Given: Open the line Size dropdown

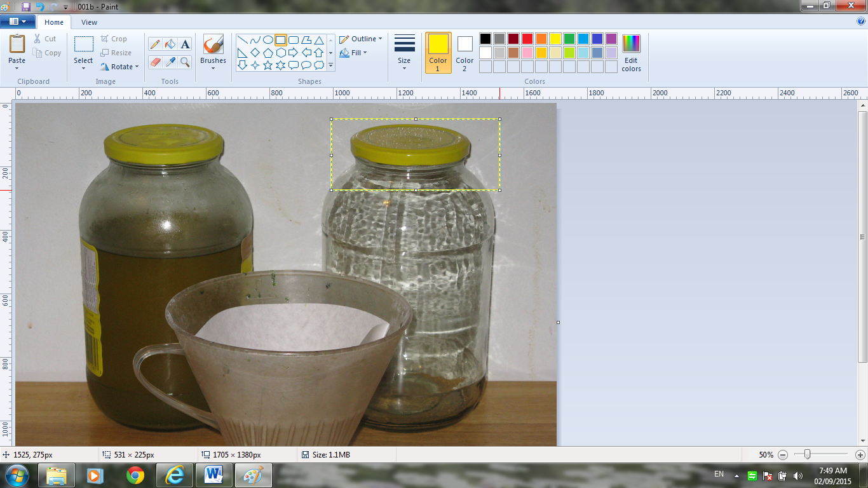Looking at the screenshot, I should point(404,53).
